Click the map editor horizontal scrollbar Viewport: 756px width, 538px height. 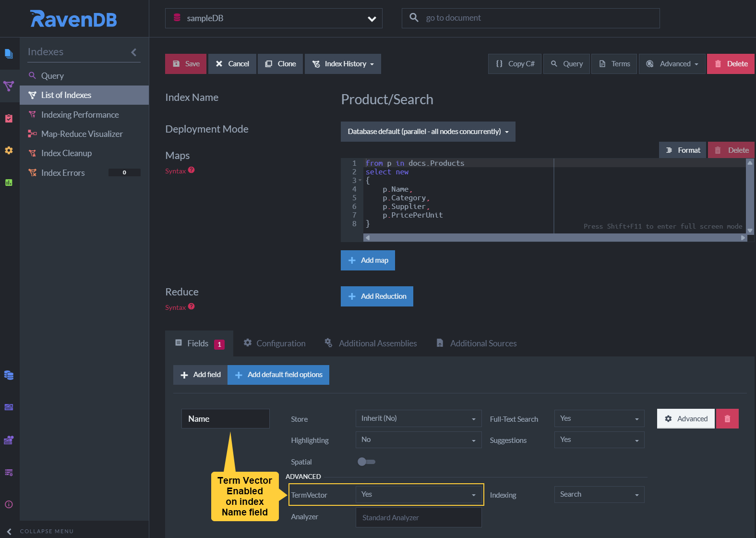click(x=556, y=238)
